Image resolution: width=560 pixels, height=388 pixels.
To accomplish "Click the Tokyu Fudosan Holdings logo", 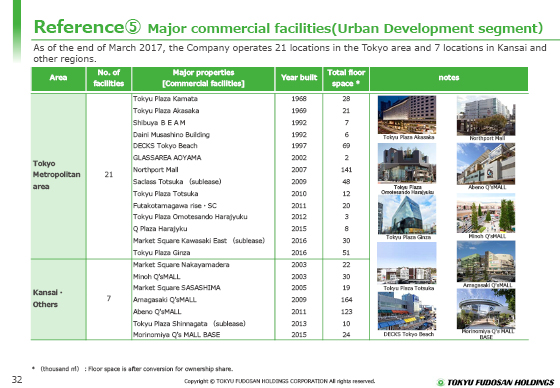I will point(495,382).
